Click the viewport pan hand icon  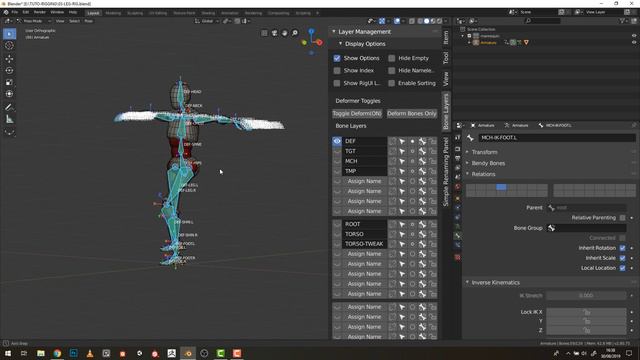point(284,33)
